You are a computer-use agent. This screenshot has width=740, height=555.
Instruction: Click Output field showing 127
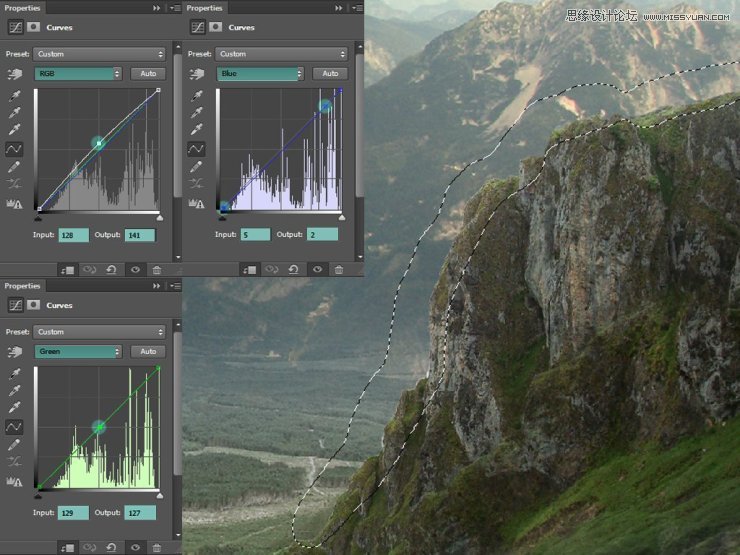click(x=140, y=513)
